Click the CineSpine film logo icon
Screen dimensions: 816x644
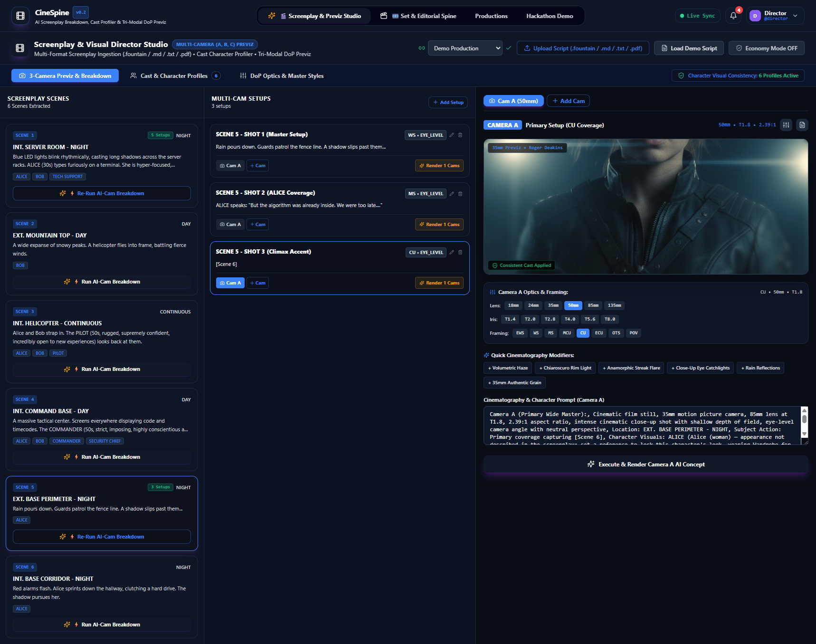[20, 16]
